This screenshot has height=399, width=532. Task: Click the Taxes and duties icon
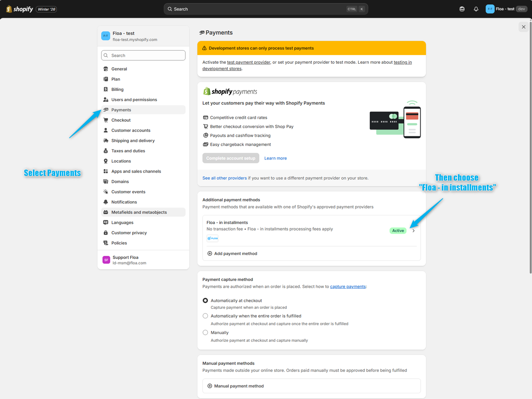click(106, 151)
